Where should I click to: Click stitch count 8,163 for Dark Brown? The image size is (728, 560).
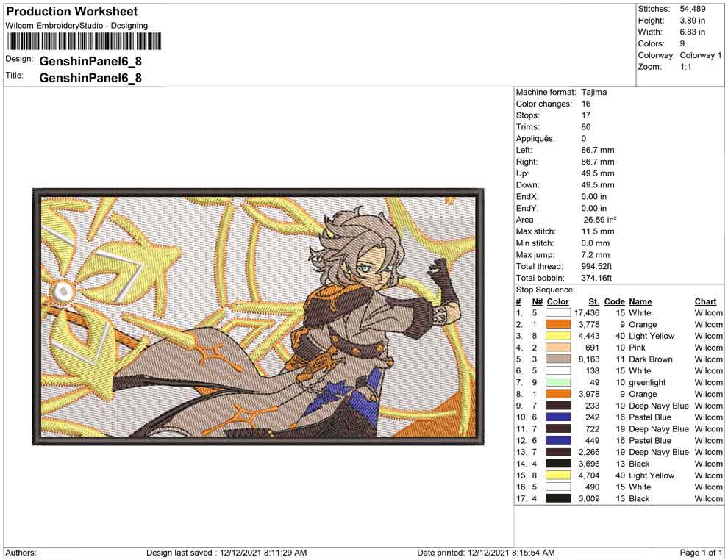[x=589, y=359]
